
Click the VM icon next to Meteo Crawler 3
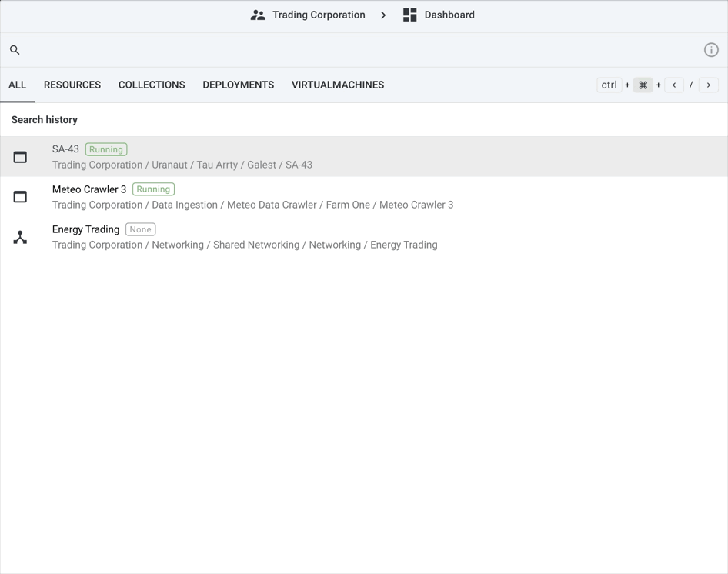point(19,197)
